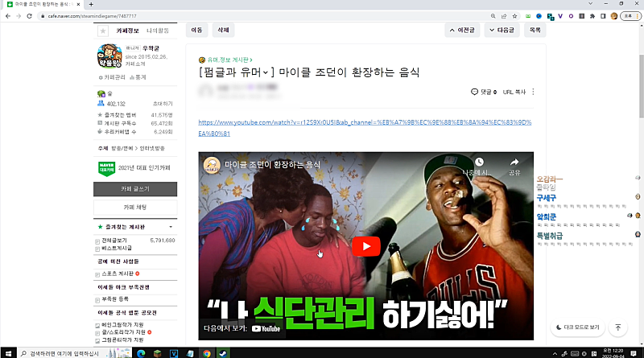Enable 다크 모드로 보기 dark mode
The width and height of the screenshot is (644, 358).
pyautogui.click(x=577, y=327)
